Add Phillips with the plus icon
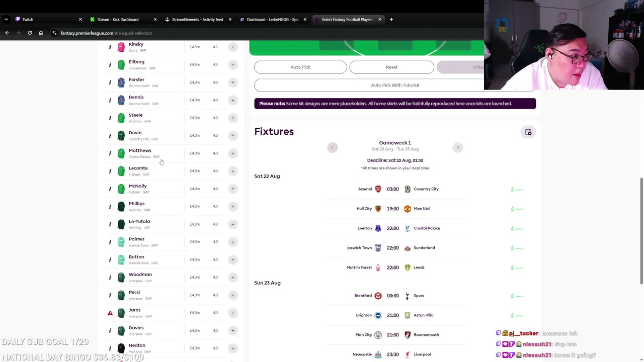The image size is (644, 362). 232,207
